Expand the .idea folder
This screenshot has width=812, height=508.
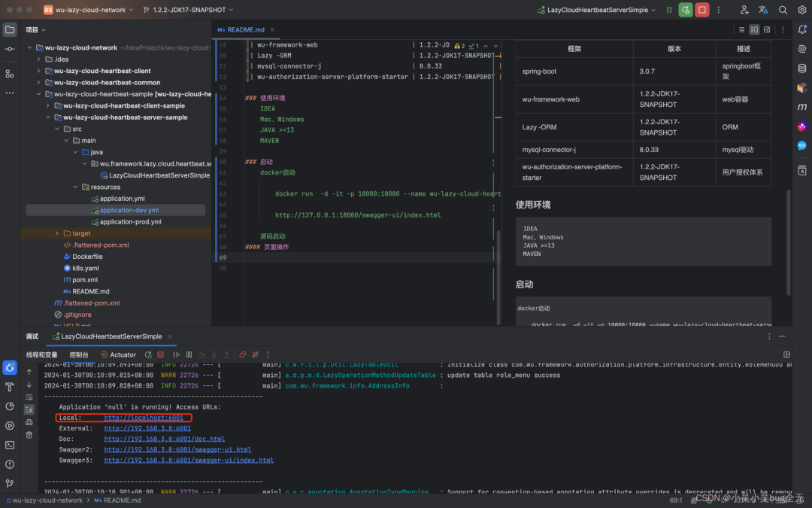coord(39,59)
